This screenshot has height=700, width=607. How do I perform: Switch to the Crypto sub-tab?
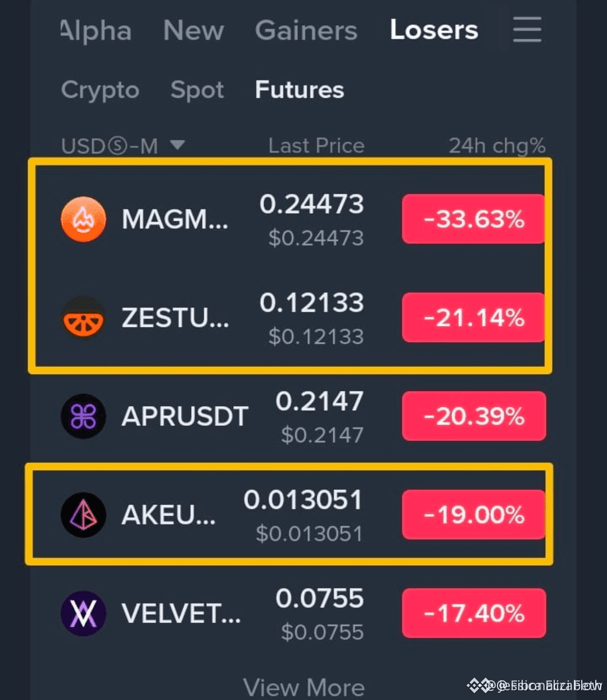pos(100,90)
